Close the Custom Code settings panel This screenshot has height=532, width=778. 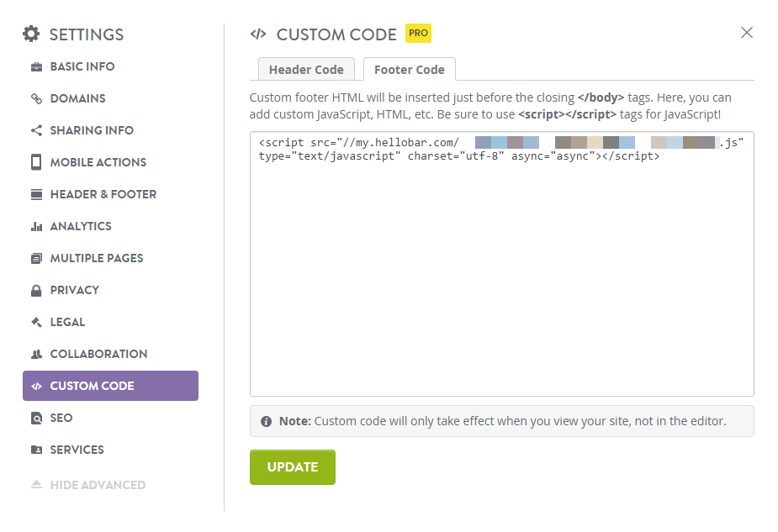(747, 33)
